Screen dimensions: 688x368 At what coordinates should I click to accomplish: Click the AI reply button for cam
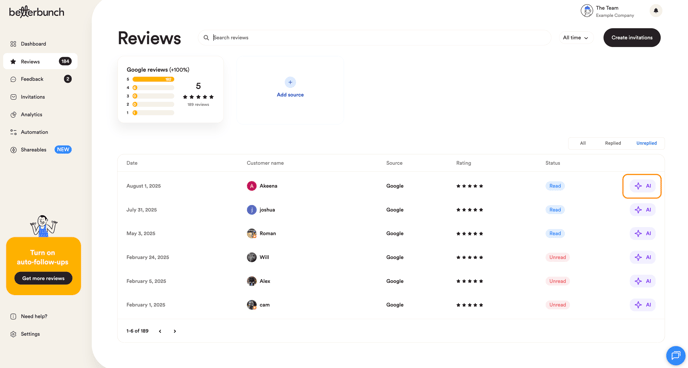point(642,305)
